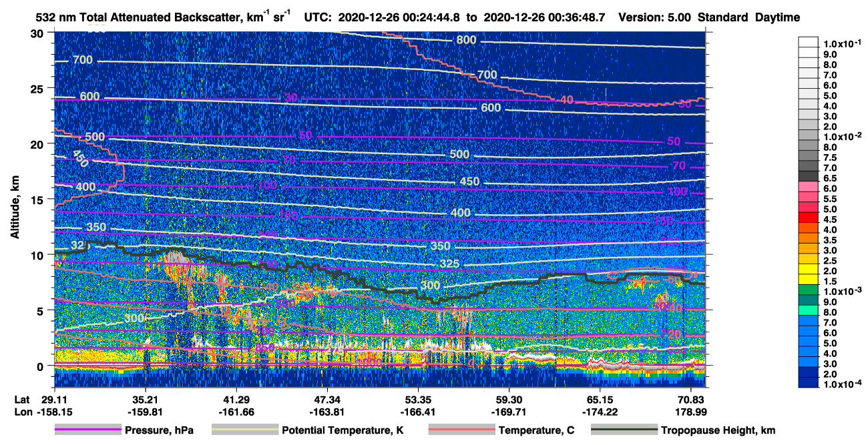Screen dimensions: 868x445
Task: Click the 'Standard Daytime' text in header
Action: point(749,19)
